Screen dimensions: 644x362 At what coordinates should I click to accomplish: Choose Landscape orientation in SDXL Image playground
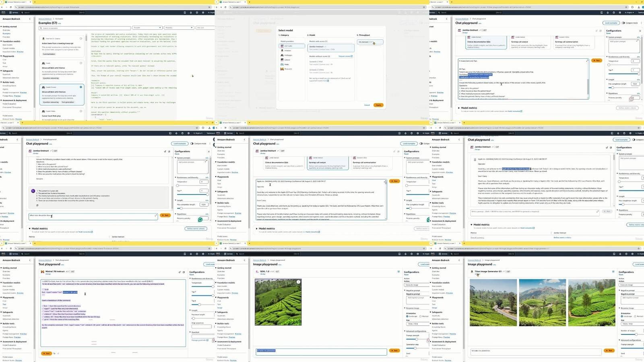pyautogui.click(x=407, y=316)
